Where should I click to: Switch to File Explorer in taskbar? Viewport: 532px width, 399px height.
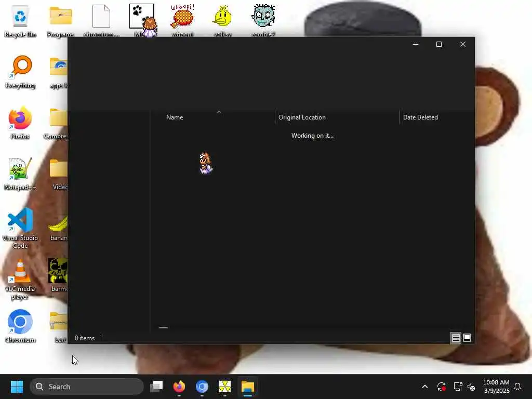point(248,387)
